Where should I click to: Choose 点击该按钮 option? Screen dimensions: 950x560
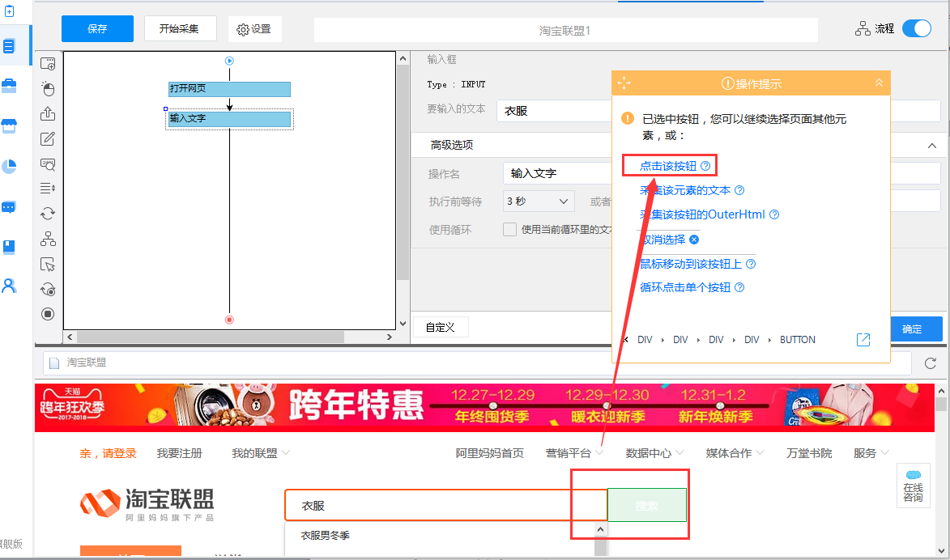tap(668, 166)
